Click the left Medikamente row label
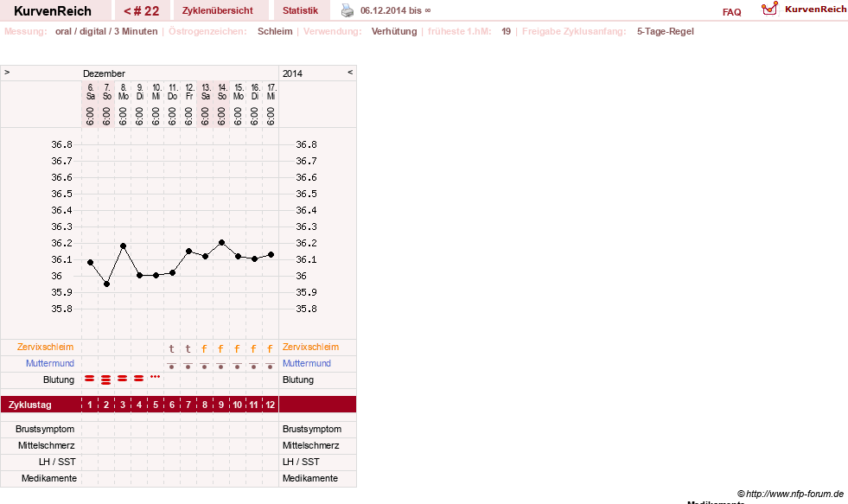 pos(49,478)
